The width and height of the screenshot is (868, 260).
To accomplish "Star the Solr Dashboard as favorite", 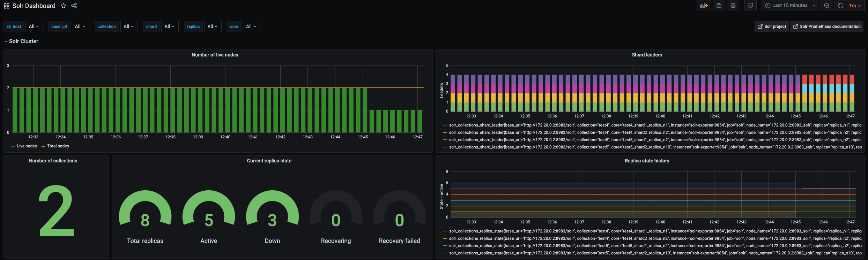I will pos(64,6).
